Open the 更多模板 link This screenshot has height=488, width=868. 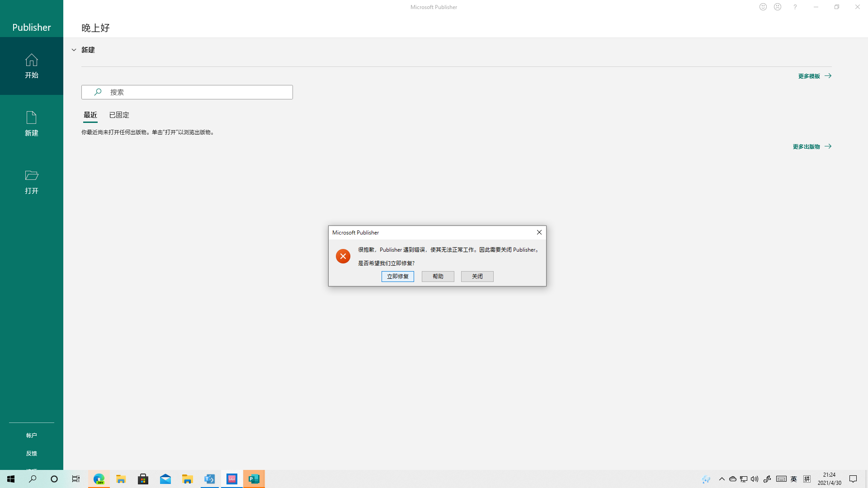(x=815, y=76)
